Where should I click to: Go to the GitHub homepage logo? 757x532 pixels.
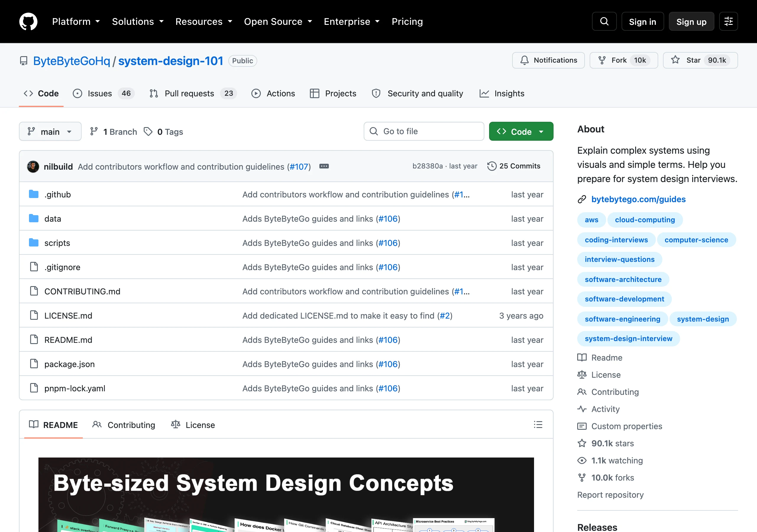(x=28, y=21)
